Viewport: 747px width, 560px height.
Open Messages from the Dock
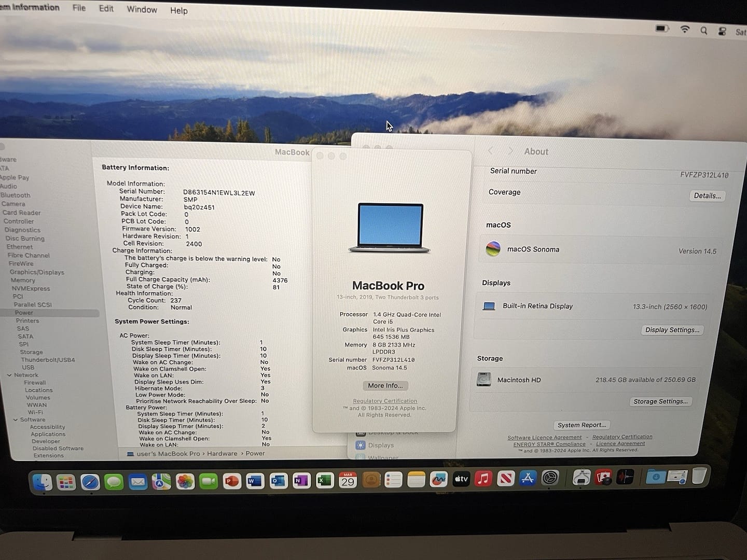[114, 482]
